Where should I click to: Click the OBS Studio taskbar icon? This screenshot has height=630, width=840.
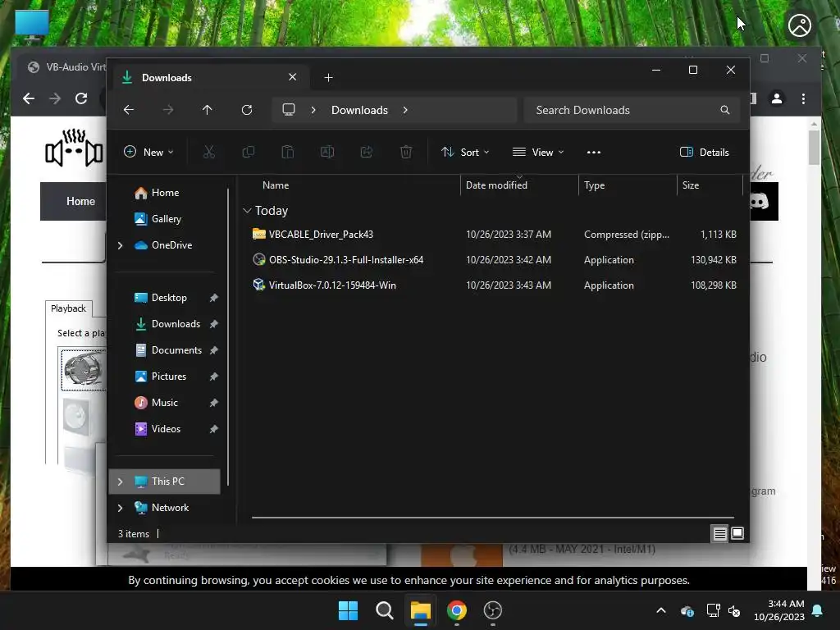click(493, 610)
